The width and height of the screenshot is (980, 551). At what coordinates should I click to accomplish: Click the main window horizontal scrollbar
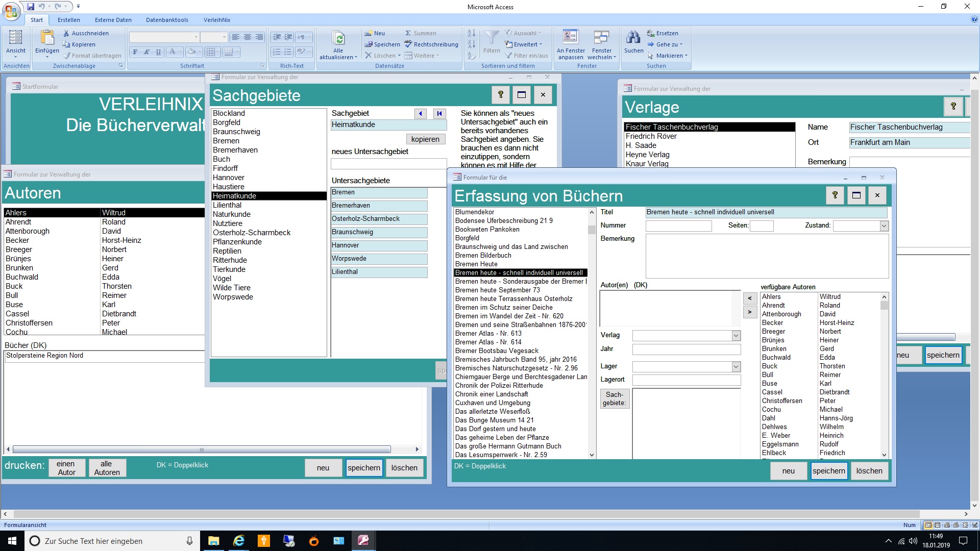(485, 514)
